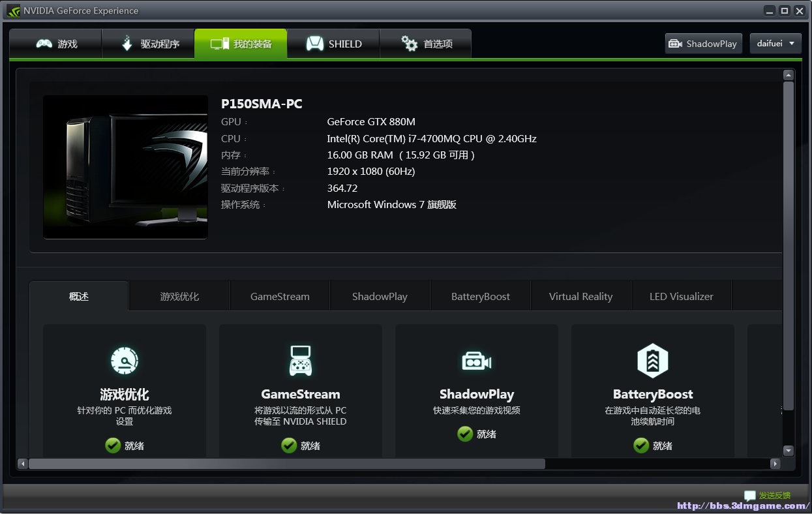Viewport: 812px width, 514px height.
Task: Click the BatteryBoost hexagon battery icon
Action: point(653,361)
